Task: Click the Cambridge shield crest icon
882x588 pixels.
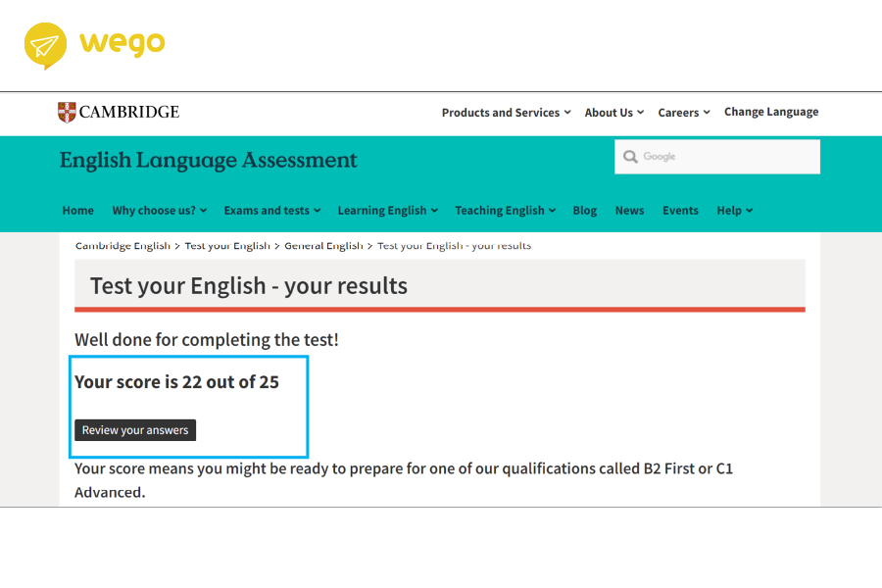Action: pyautogui.click(x=67, y=112)
